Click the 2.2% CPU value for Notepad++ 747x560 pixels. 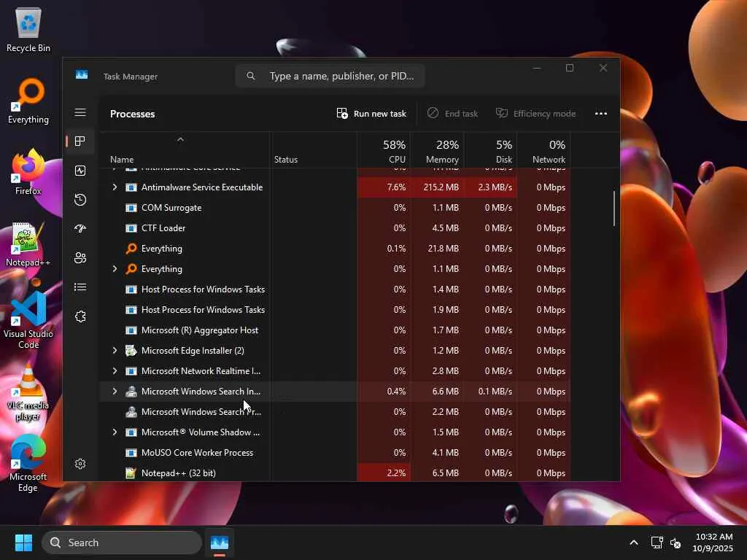click(396, 472)
